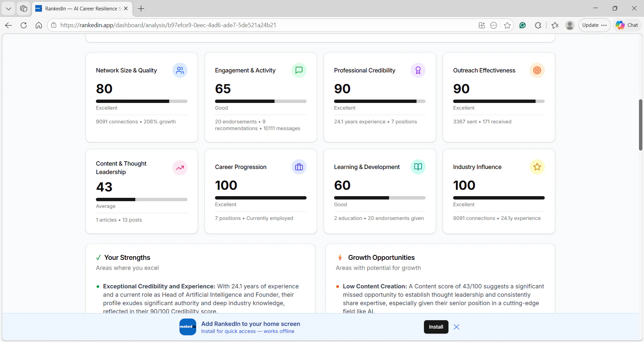Open Copilot Chat sidebar
The image size is (644, 342).
point(627,25)
